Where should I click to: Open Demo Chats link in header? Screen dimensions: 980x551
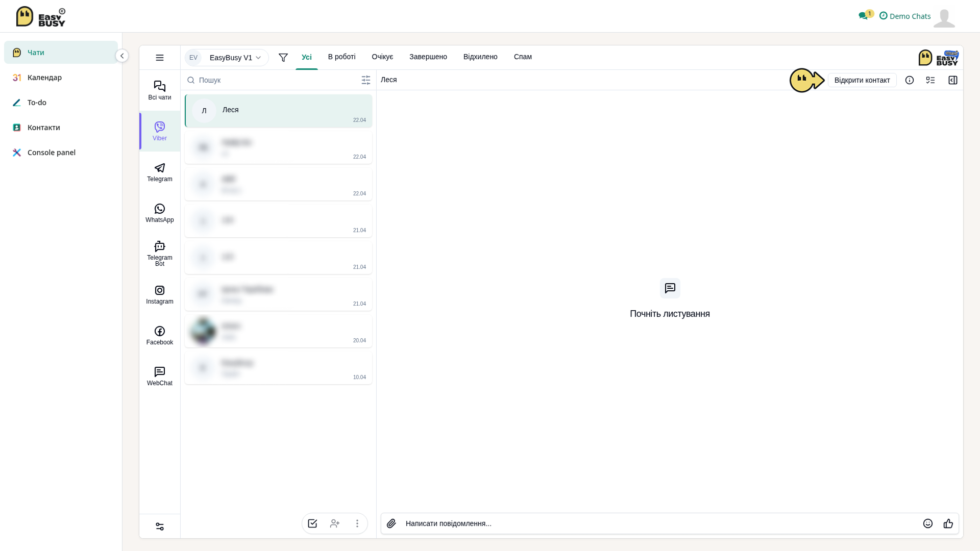pos(905,16)
